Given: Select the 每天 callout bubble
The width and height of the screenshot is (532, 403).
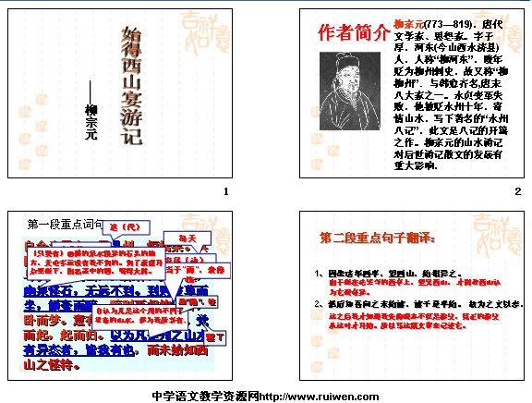Looking at the screenshot, I should point(187,238).
